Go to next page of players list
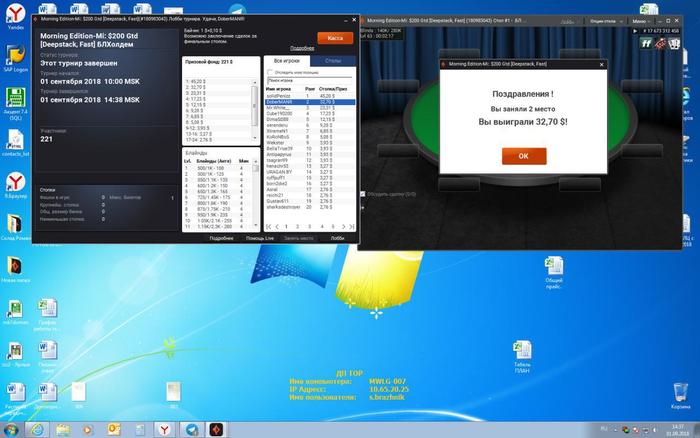Image resolution: width=700 pixels, height=438 pixels. click(x=343, y=227)
